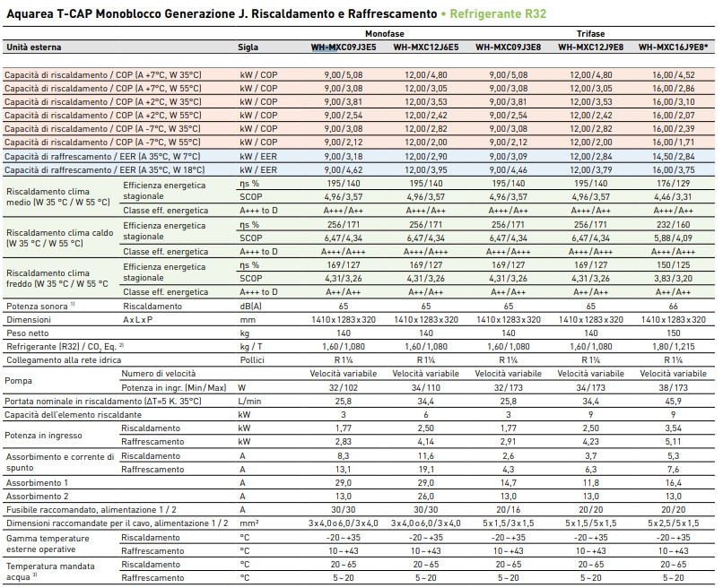Click the "Peso netto" row label
The width and height of the screenshot is (723, 588).
(28, 333)
